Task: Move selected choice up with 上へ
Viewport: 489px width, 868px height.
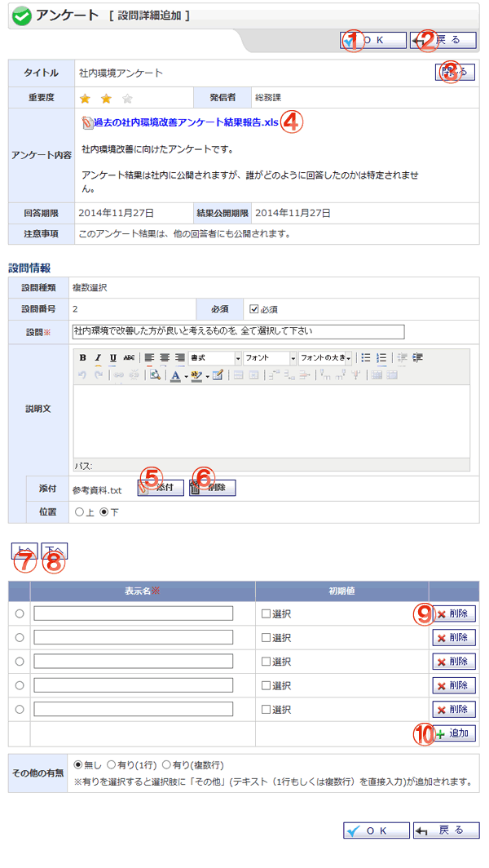Action: pyautogui.click(x=25, y=551)
